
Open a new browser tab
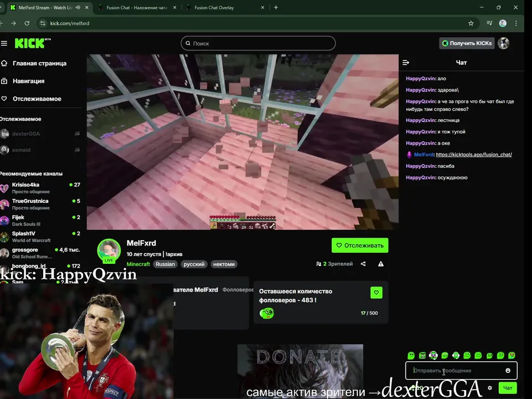click(x=276, y=7)
